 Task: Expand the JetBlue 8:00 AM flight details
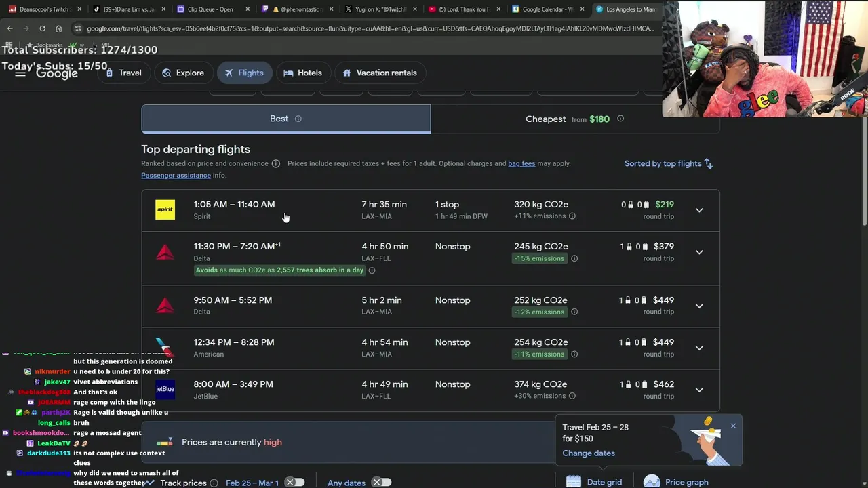pyautogui.click(x=699, y=390)
